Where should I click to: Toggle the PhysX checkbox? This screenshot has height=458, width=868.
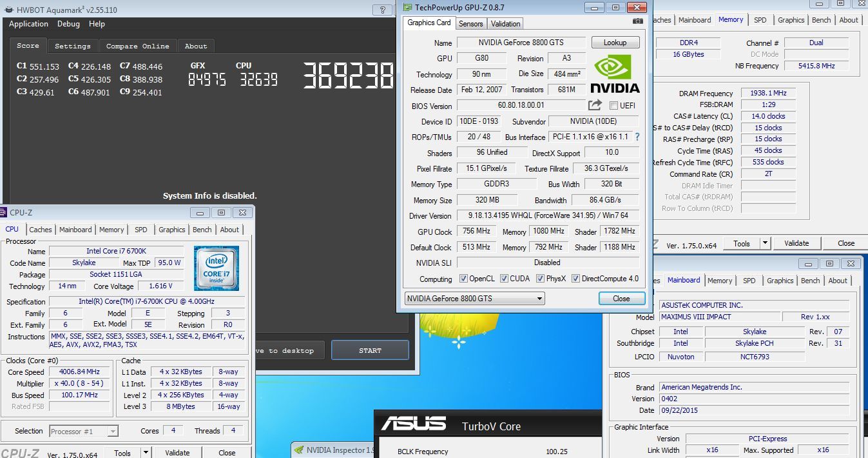pos(539,279)
